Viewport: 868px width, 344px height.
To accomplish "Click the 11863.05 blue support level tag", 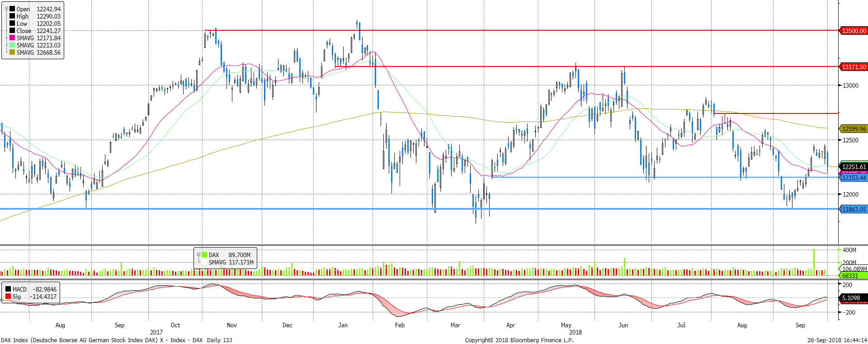I will [x=854, y=209].
